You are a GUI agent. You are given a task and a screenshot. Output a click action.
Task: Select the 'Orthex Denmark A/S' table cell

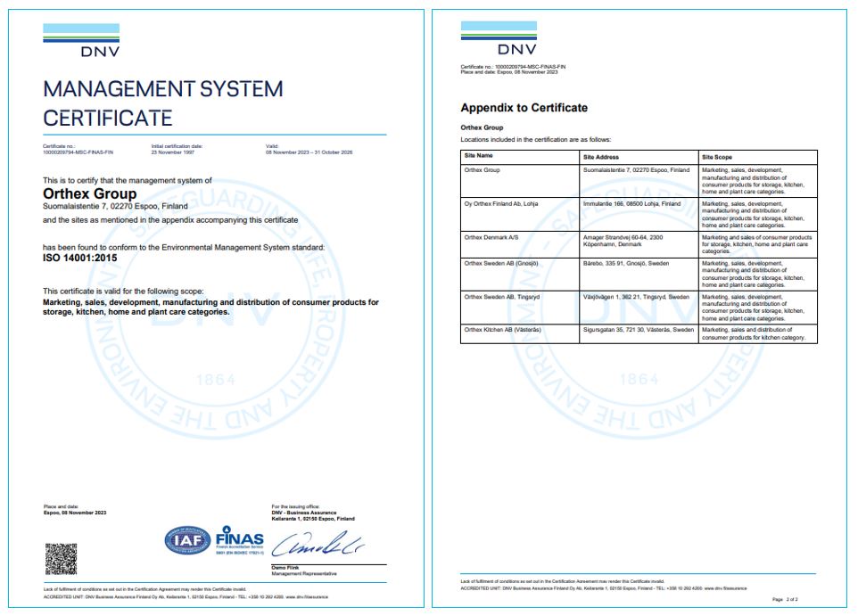tap(491, 238)
